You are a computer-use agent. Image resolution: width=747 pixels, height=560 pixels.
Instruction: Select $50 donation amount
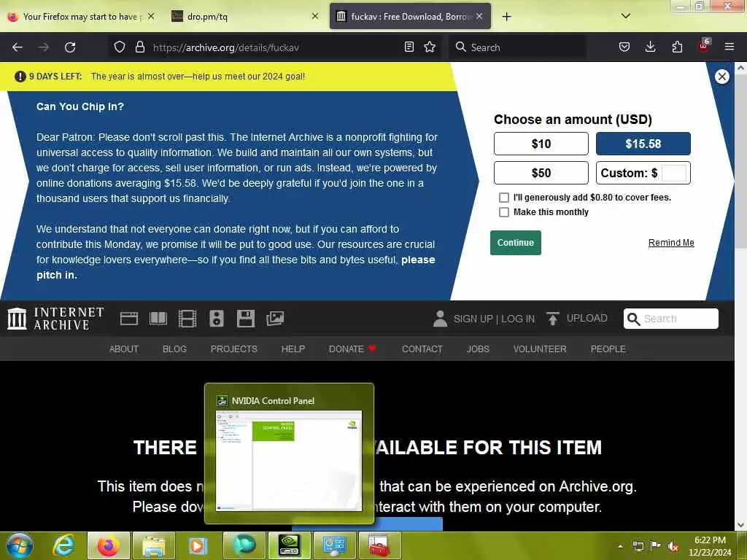[541, 173]
